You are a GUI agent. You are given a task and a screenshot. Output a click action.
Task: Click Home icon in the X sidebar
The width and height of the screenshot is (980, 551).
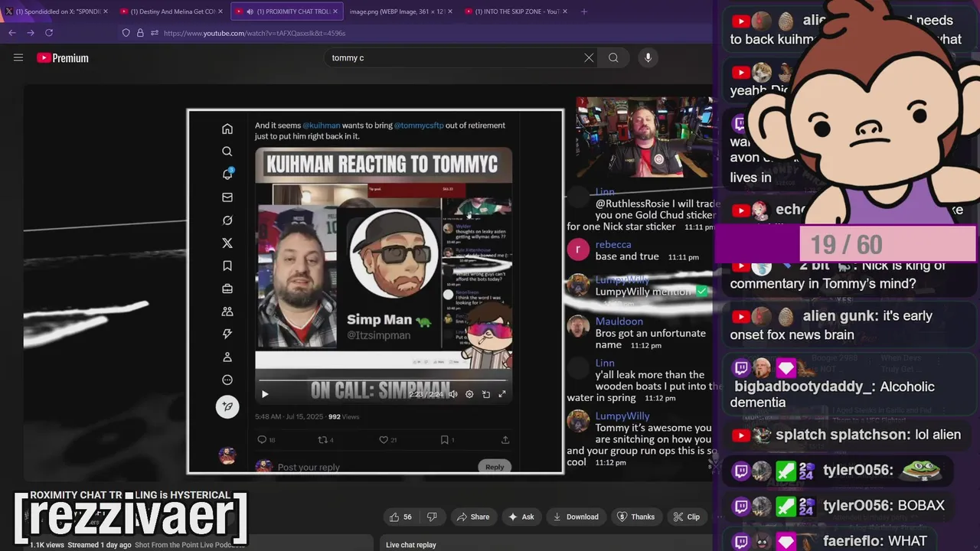227,129
